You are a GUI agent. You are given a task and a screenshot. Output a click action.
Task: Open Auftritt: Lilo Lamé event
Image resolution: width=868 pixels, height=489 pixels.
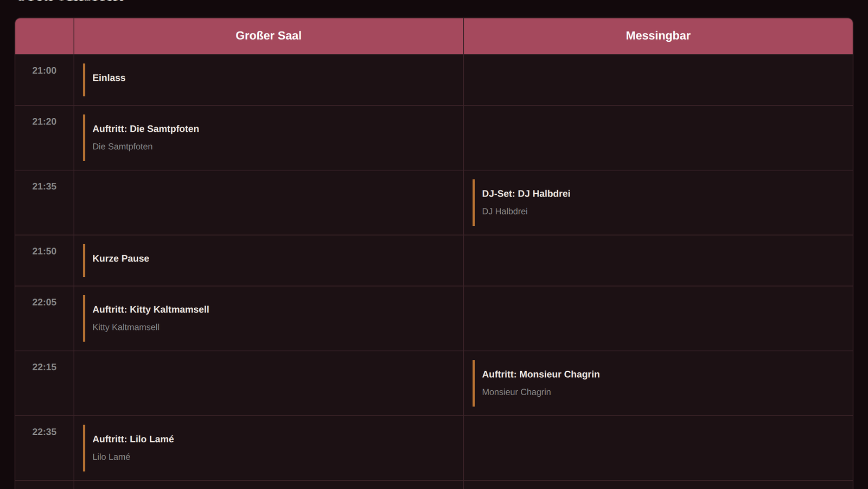pyautogui.click(x=269, y=448)
